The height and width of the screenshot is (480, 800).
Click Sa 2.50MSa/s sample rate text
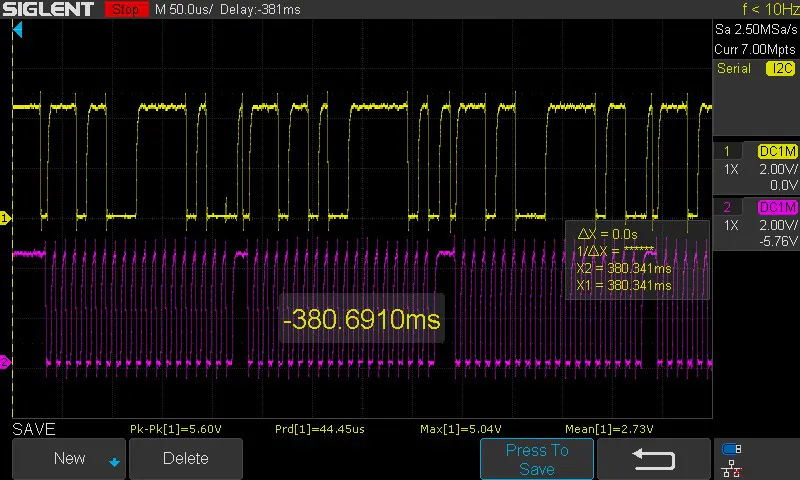tap(756, 30)
